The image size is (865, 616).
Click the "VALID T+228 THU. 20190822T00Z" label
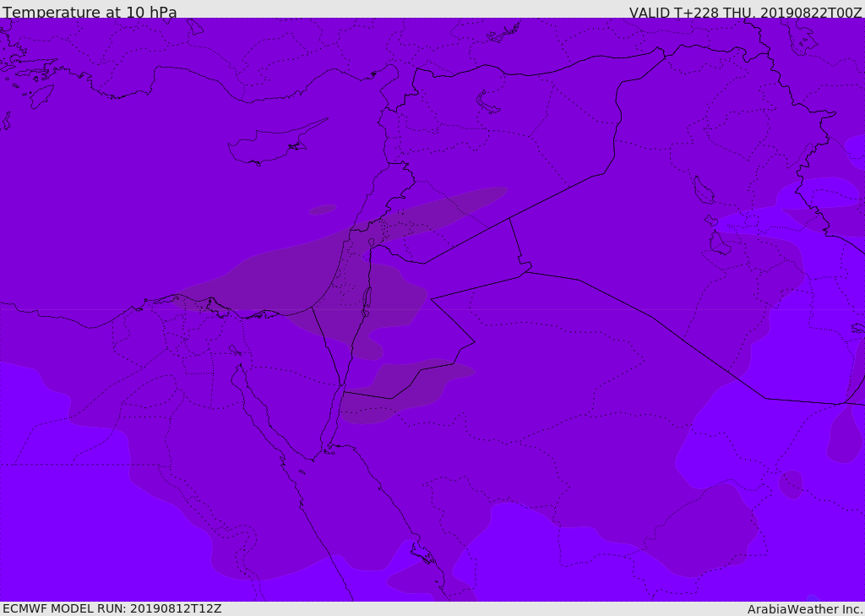745,13
